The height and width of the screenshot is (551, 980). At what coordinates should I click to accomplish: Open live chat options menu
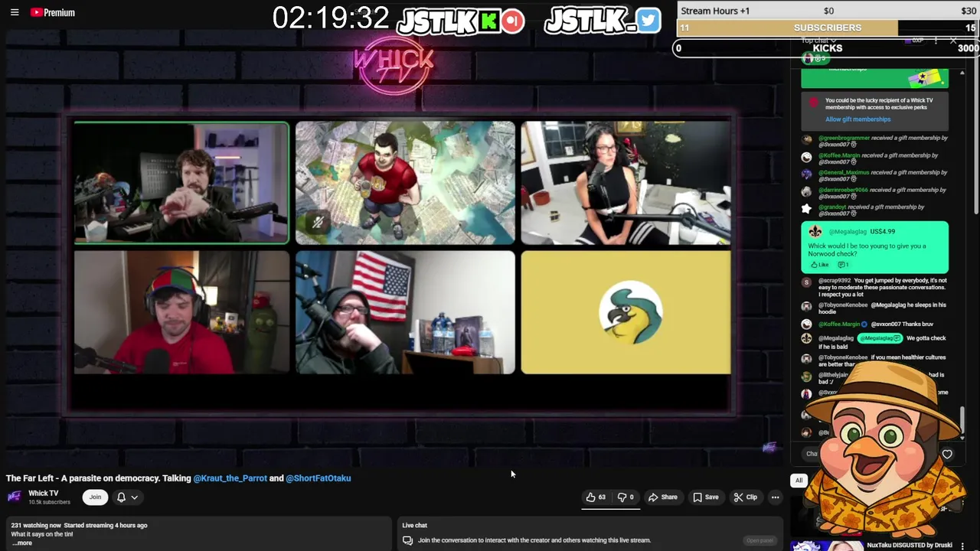coord(936,41)
